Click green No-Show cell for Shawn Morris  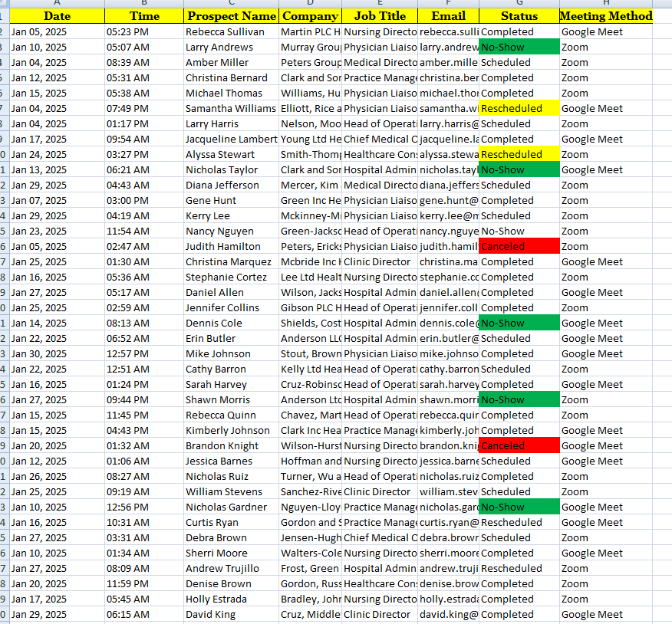click(x=519, y=400)
